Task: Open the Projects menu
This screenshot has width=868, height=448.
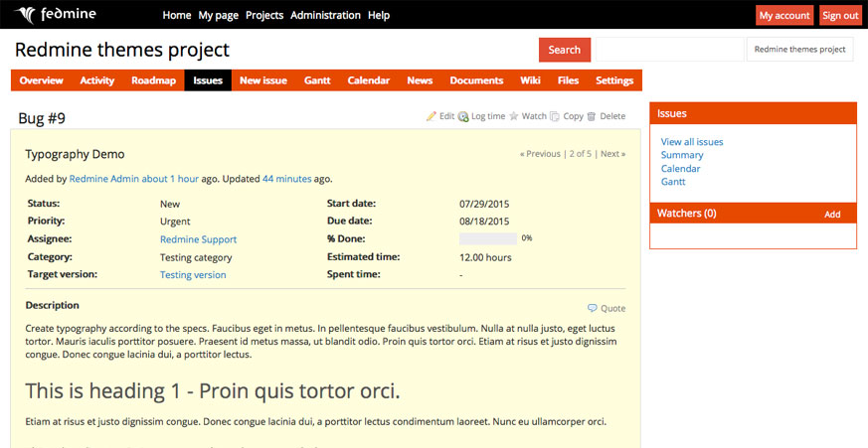Action: pos(264,16)
